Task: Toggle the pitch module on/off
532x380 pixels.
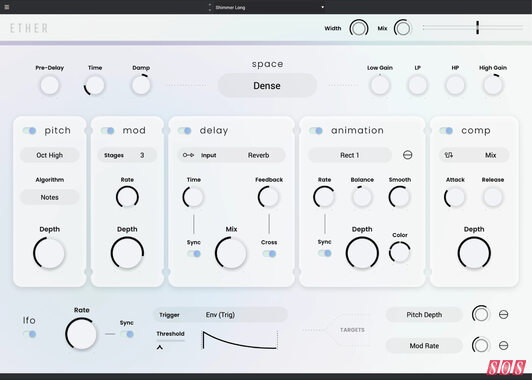Action: click(30, 131)
